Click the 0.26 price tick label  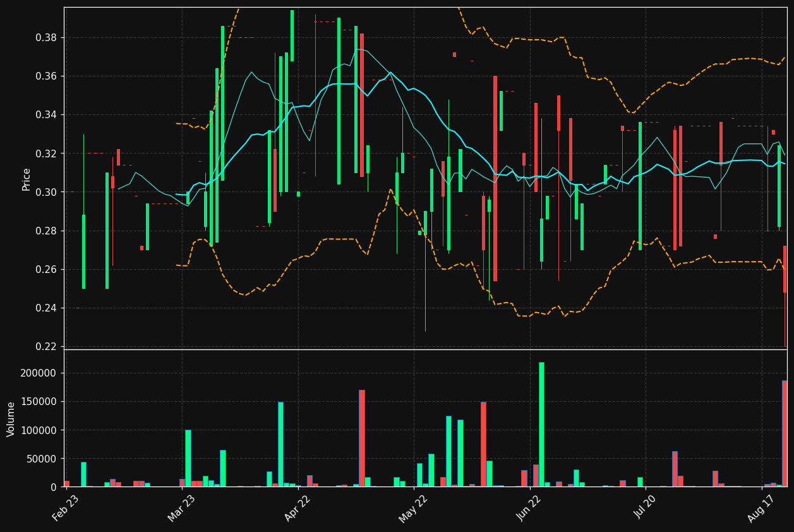tap(47, 269)
